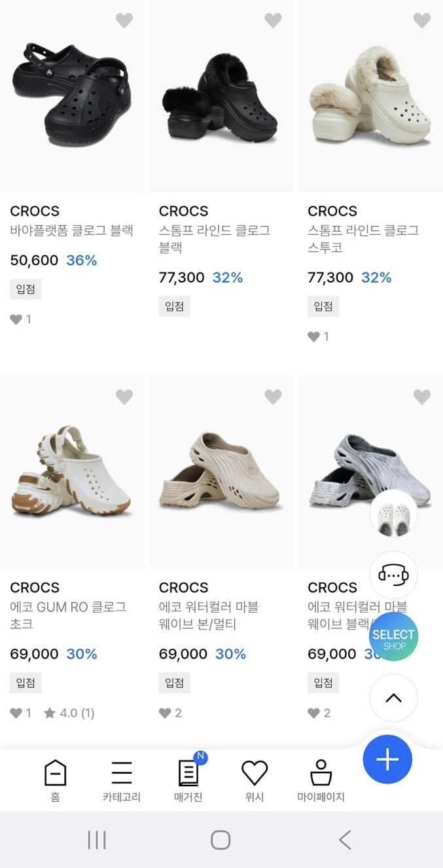Tap the Android recent apps button
443x868 pixels.
pyautogui.click(x=97, y=840)
